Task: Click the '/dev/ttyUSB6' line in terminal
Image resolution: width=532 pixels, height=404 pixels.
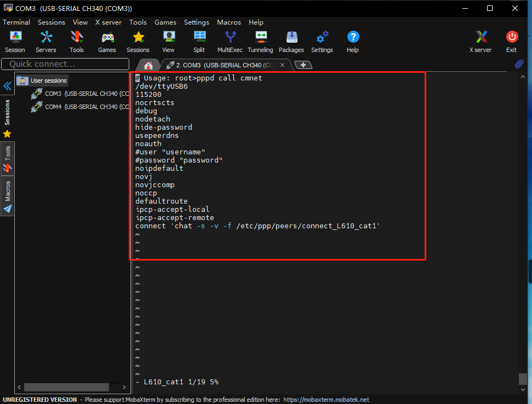Action: tap(162, 86)
